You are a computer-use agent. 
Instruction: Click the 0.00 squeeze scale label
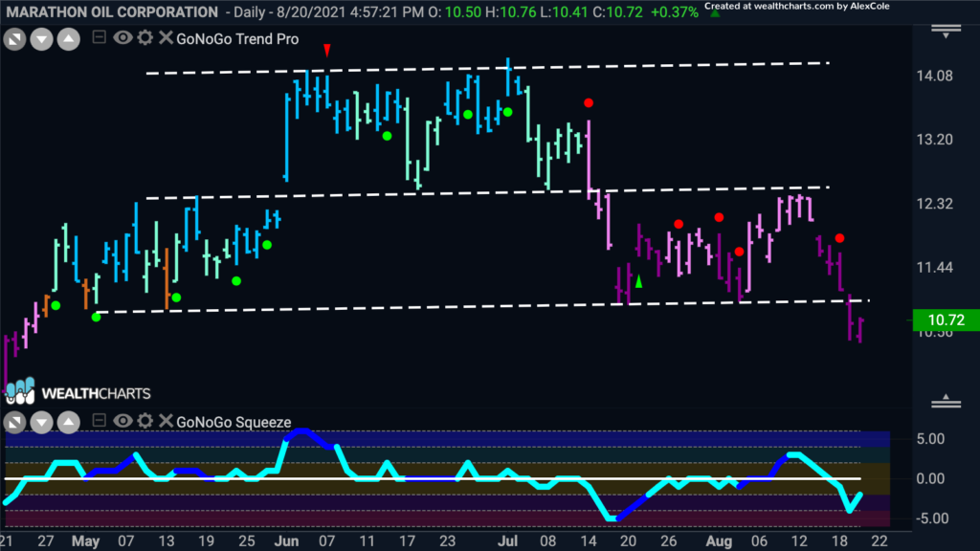[x=930, y=479]
